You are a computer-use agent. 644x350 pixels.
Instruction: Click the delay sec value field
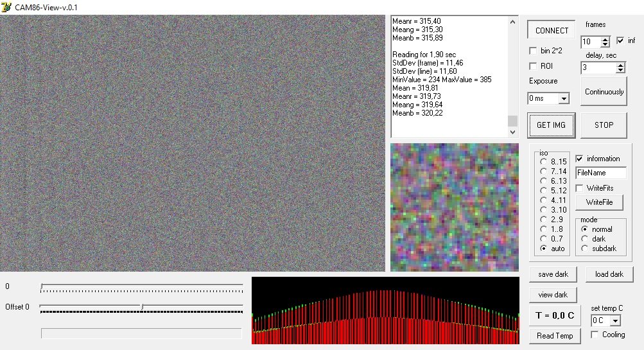point(598,67)
